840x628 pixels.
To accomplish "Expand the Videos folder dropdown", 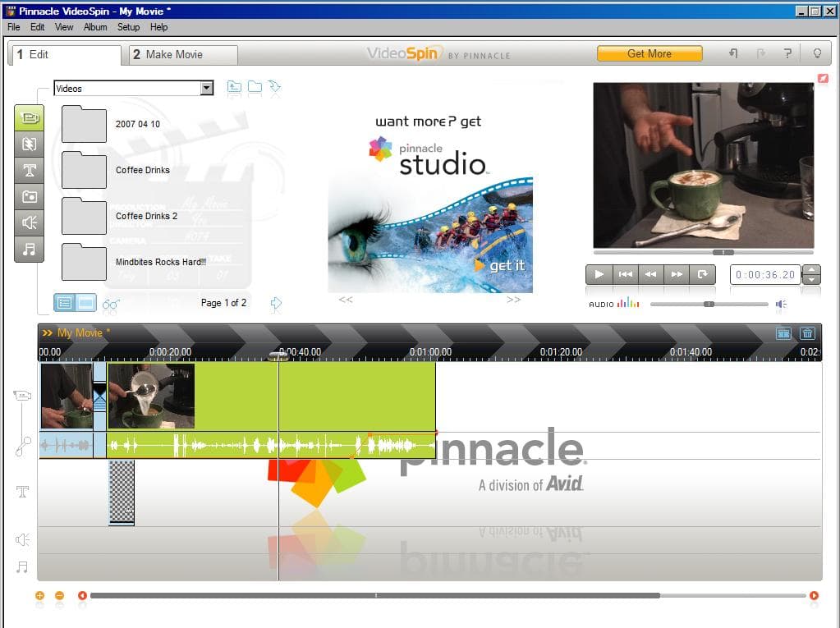I will [207, 89].
